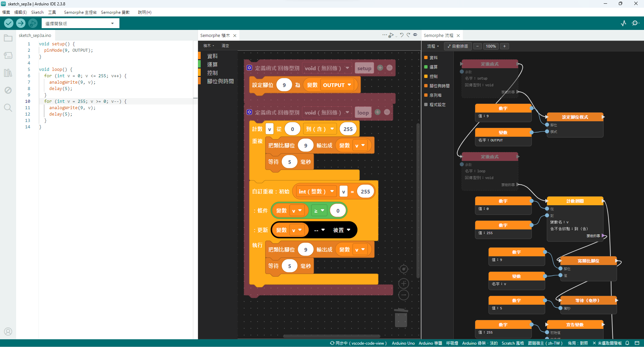Open the 後置 postfix dropdown
The width and height of the screenshot is (644, 347).
(x=342, y=230)
